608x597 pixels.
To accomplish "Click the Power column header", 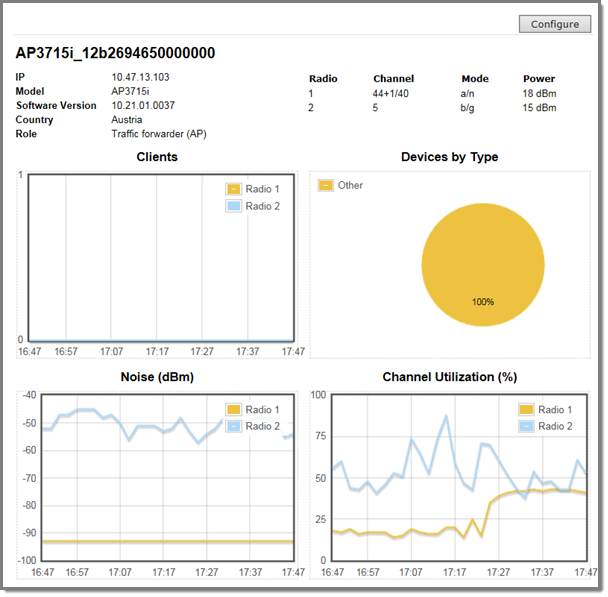I will click(538, 79).
